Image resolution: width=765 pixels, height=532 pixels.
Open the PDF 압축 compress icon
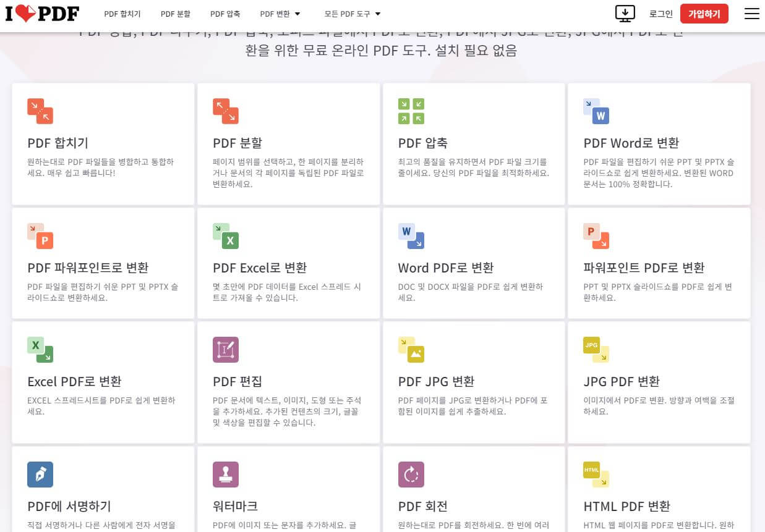pyautogui.click(x=411, y=111)
